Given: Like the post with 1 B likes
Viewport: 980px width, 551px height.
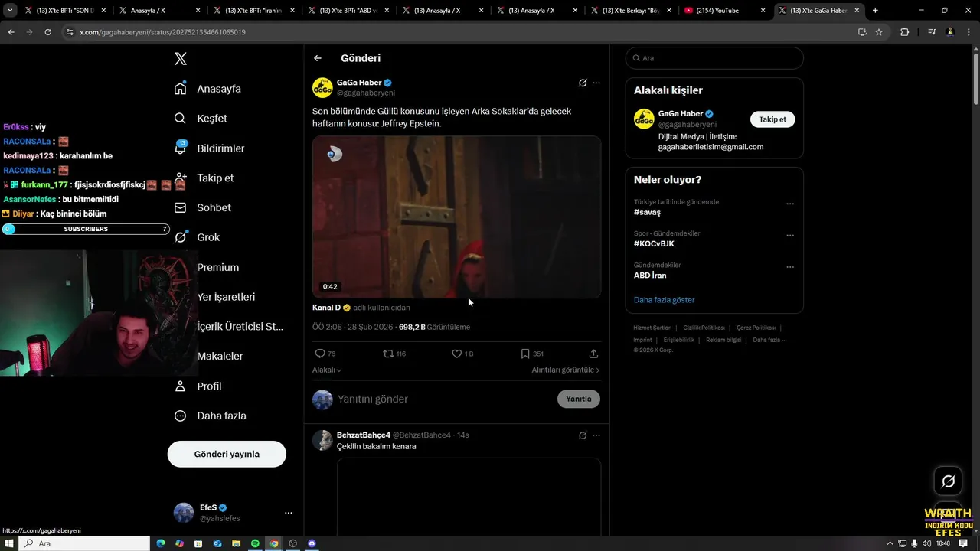Looking at the screenshot, I should (x=456, y=354).
